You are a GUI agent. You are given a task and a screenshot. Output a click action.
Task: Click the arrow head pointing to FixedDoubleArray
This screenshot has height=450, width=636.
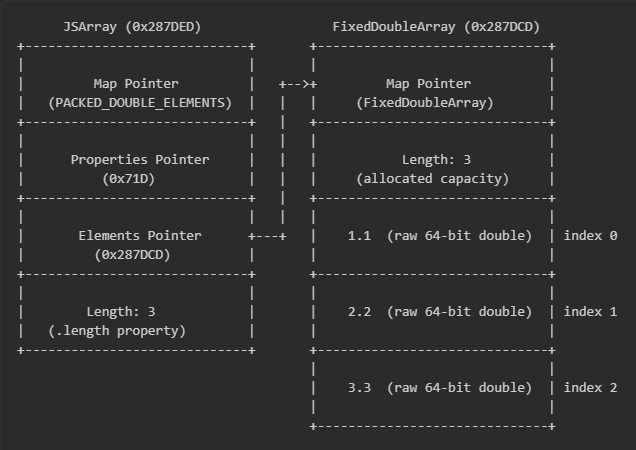[x=313, y=83]
